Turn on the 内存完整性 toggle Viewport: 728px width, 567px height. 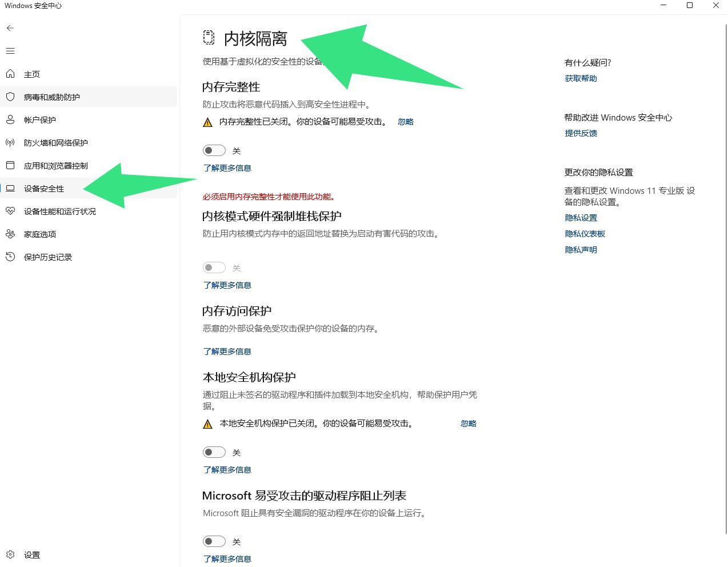(x=214, y=150)
